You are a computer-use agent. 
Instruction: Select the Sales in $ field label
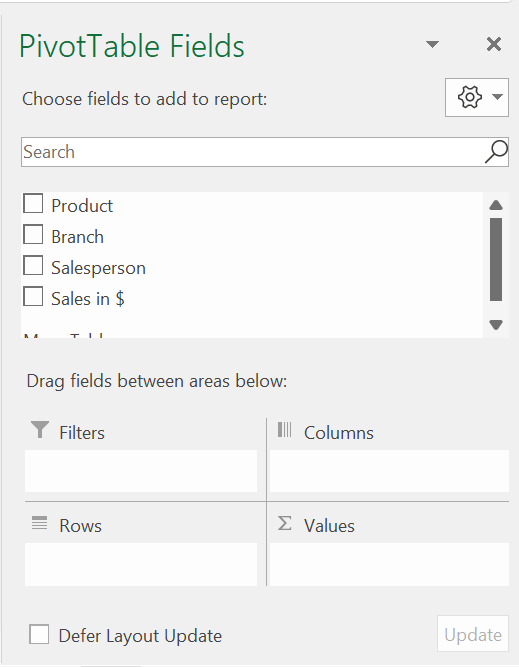pyautogui.click(x=88, y=299)
